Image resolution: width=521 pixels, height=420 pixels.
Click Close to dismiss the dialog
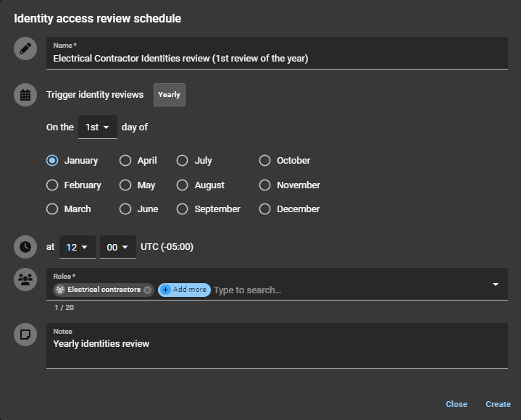pos(456,404)
